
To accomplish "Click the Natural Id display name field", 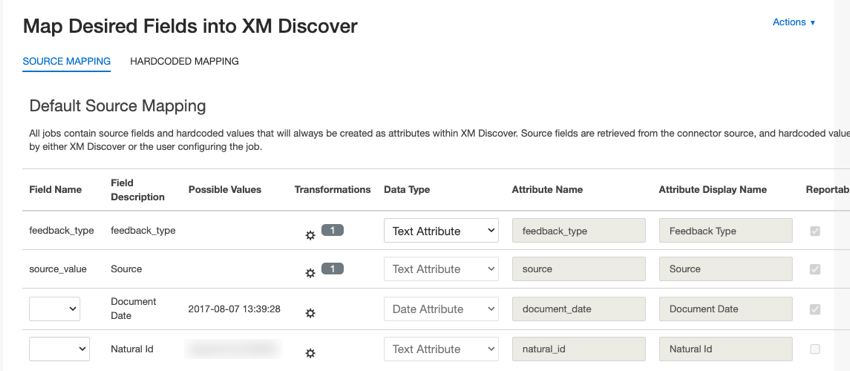I will click(726, 349).
